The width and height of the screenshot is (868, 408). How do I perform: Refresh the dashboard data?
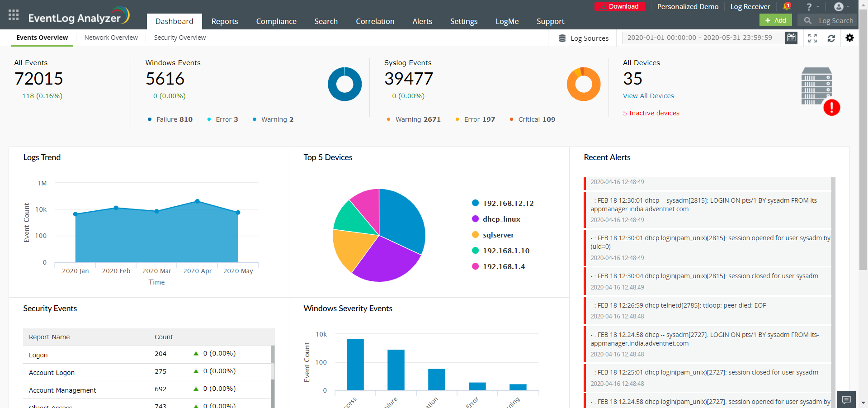831,38
